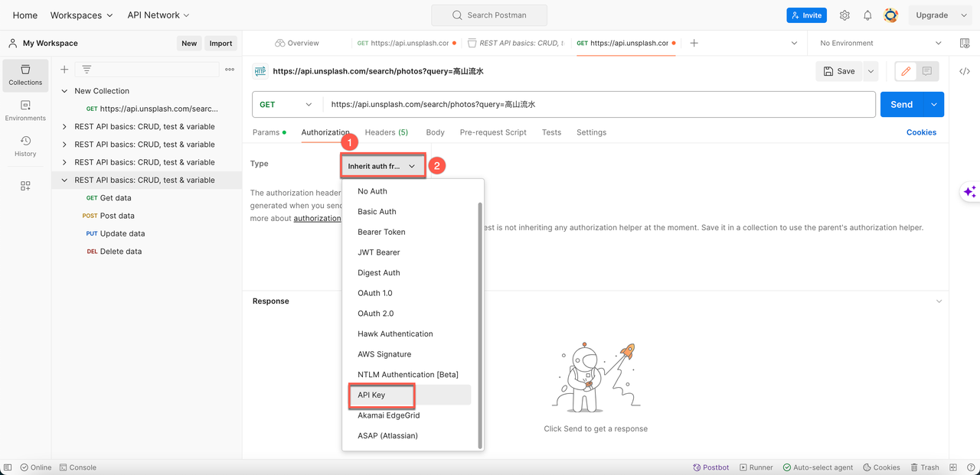This screenshot has height=475, width=980.
Task: Pick OAuth 2.0 auth type
Action: [x=375, y=314]
